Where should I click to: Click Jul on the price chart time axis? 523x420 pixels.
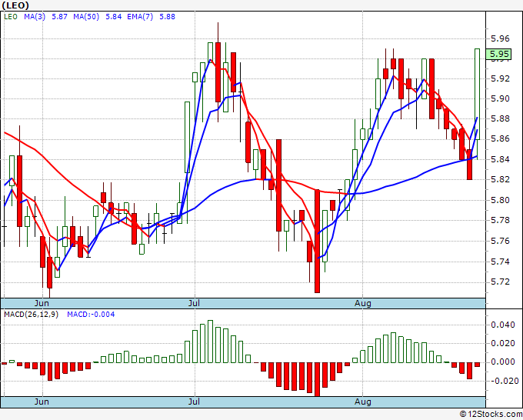pos(194,303)
